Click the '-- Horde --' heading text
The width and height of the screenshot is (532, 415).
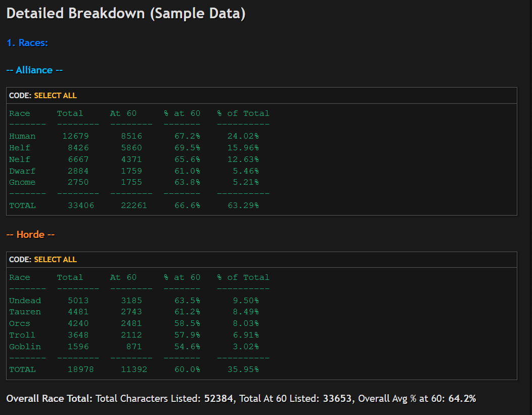click(x=30, y=234)
